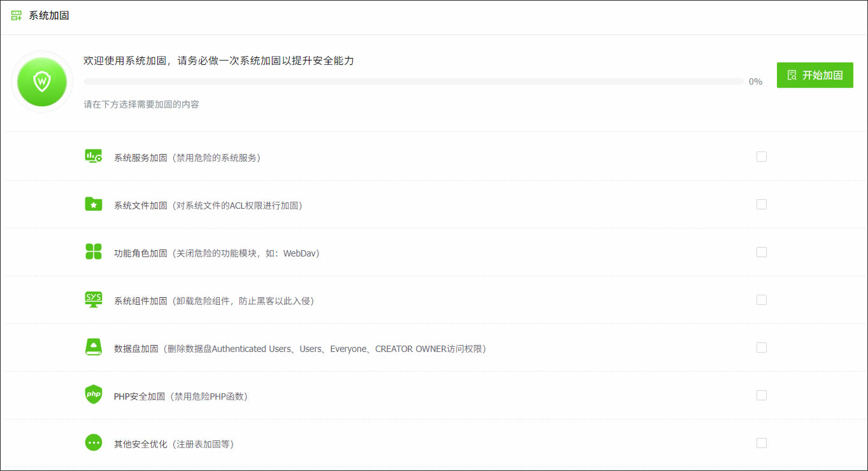Click the 功能角色加固 four-leaf icon
This screenshot has height=471, width=868.
pos(94,252)
